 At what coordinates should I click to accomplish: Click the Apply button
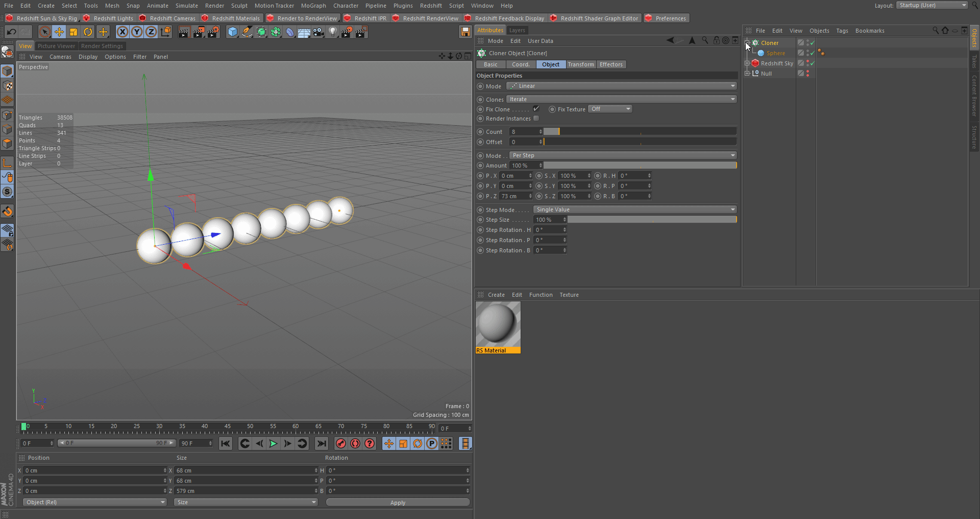pos(398,503)
